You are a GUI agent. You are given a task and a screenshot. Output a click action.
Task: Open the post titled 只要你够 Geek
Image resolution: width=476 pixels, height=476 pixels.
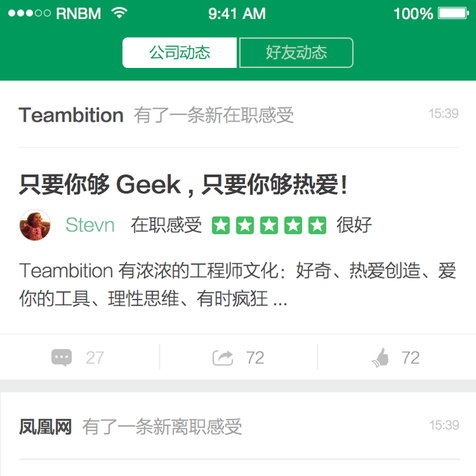tap(183, 185)
